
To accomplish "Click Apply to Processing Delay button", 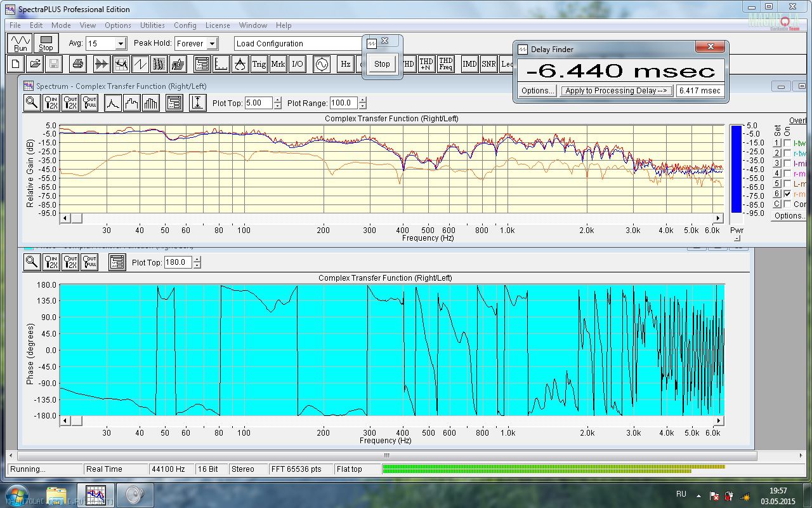I will 617,91.
